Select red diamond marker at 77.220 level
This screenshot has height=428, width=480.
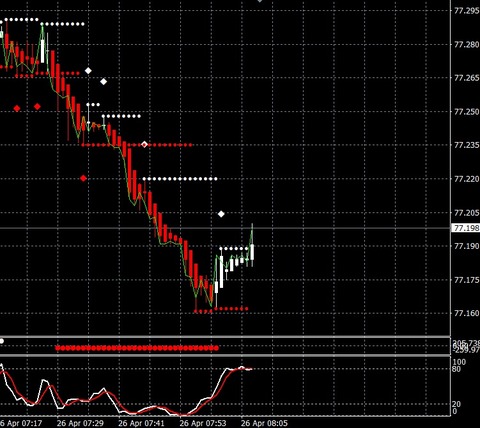(x=83, y=178)
